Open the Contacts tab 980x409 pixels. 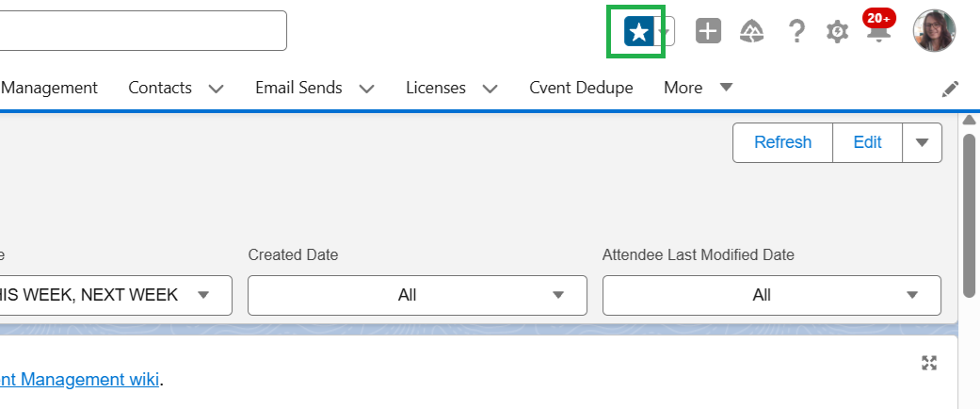click(x=160, y=88)
